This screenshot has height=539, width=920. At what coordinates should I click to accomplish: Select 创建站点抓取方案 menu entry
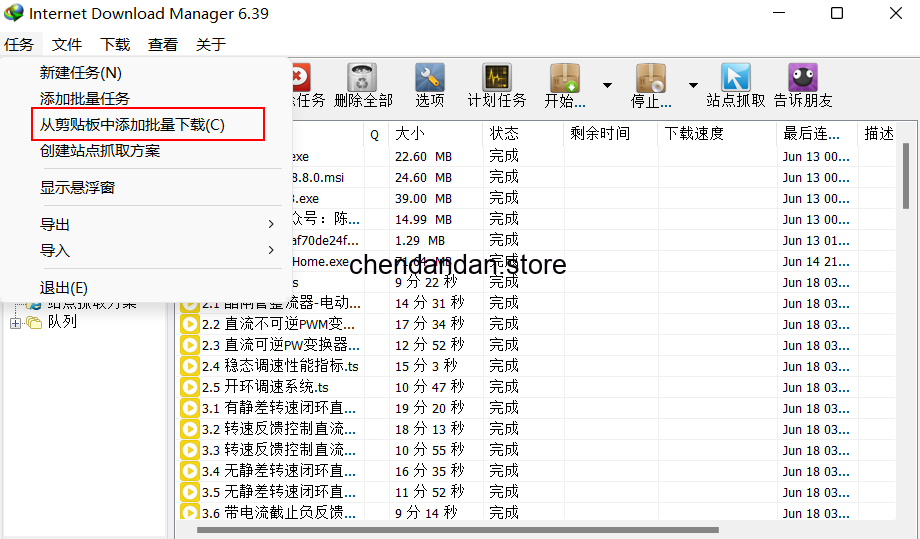pos(100,151)
